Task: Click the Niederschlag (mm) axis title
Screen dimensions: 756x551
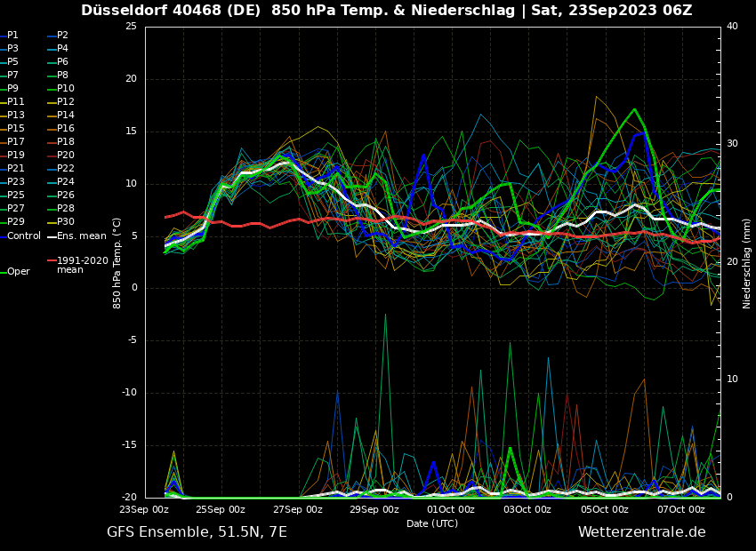Action: click(747, 263)
